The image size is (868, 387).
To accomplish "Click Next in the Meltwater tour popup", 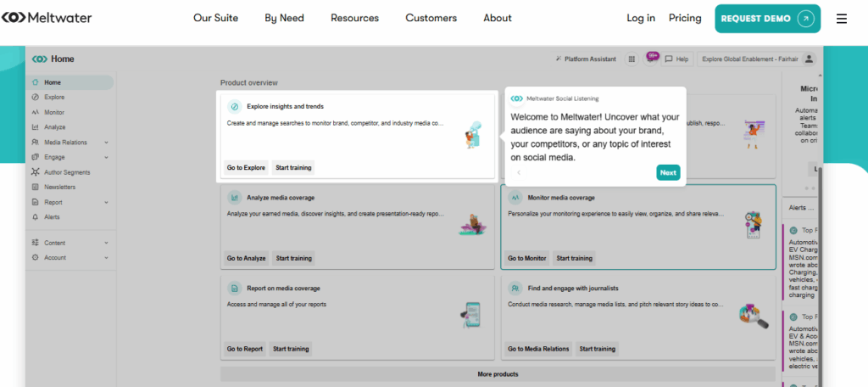I will pos(668,172).
